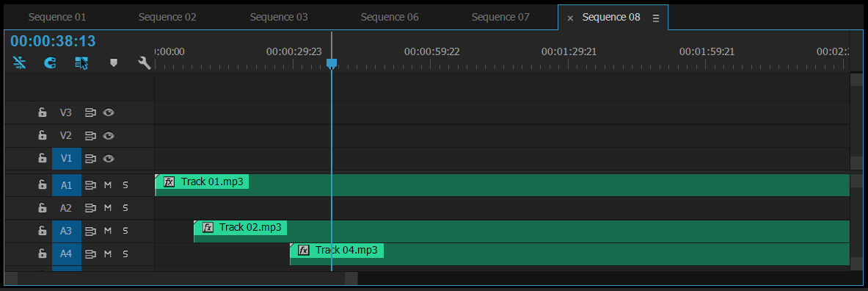Open Sequence 08 panel menu icon

tap(656, 18)
